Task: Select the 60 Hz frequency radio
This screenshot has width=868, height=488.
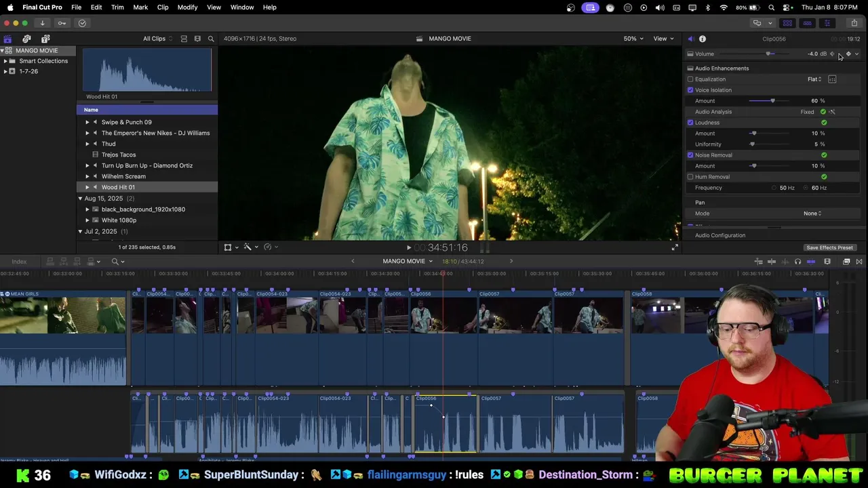Action: point(806,188)
